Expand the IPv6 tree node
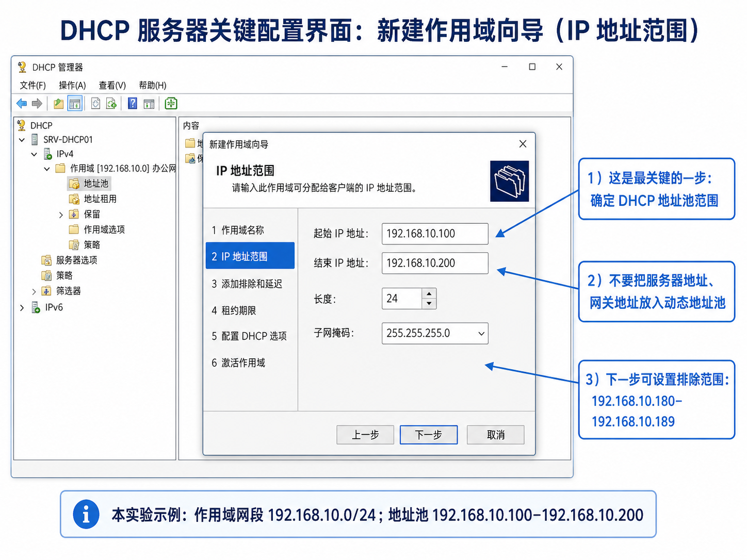This screenshot has width=747, height=560. pyautogui.click(x=22, y=308)
